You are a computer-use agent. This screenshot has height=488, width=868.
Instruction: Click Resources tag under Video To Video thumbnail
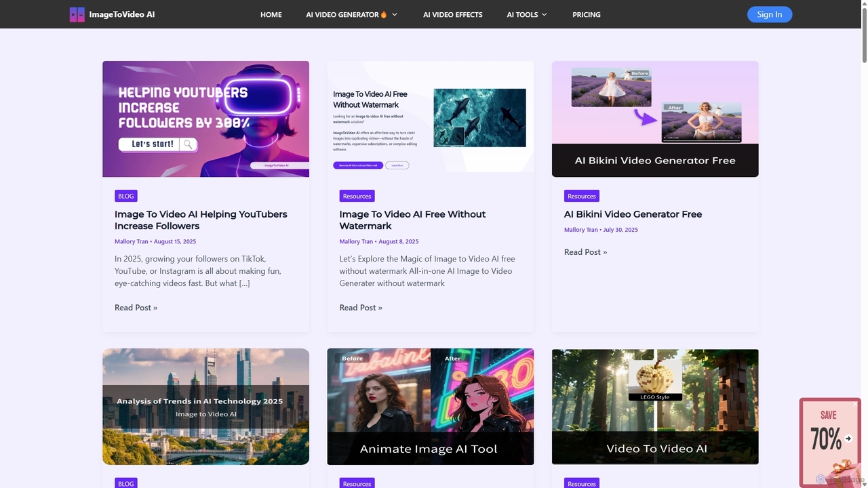click(x=582, y=483)
